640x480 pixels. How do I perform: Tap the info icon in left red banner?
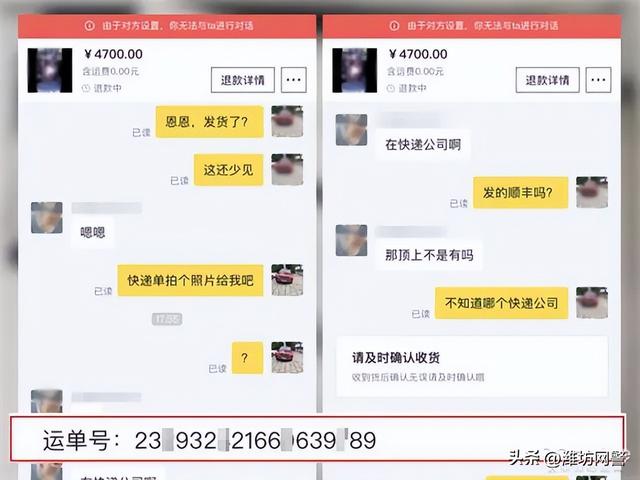[89, 26]
